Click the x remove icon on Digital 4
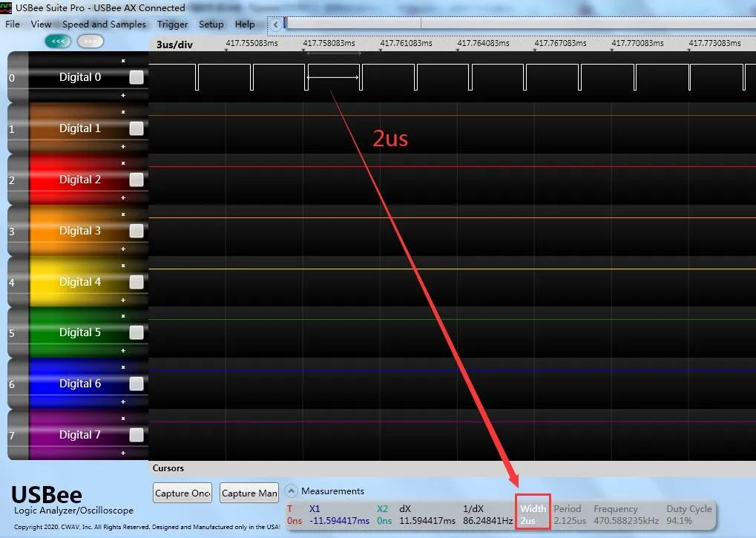 (x=123, y=266)
